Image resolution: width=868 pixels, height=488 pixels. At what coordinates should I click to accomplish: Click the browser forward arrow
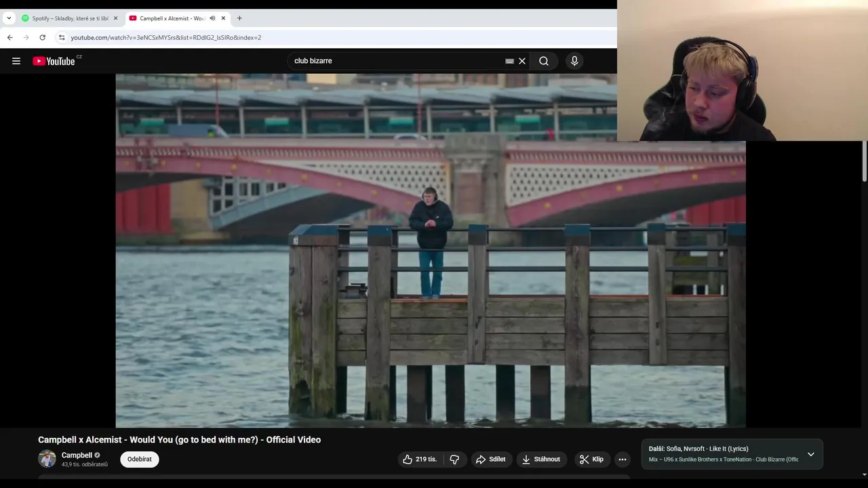26,37
